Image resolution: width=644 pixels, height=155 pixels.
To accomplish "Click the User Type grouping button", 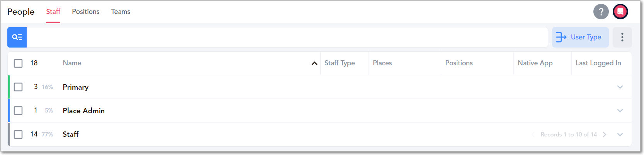I will point(580,37).
